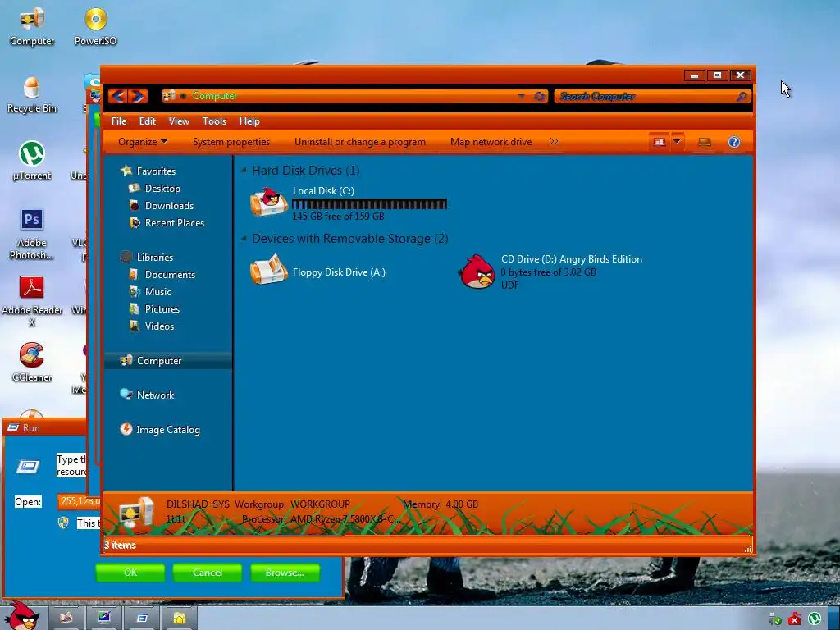Click Cancel in the Run dialog

click(208, 572)
